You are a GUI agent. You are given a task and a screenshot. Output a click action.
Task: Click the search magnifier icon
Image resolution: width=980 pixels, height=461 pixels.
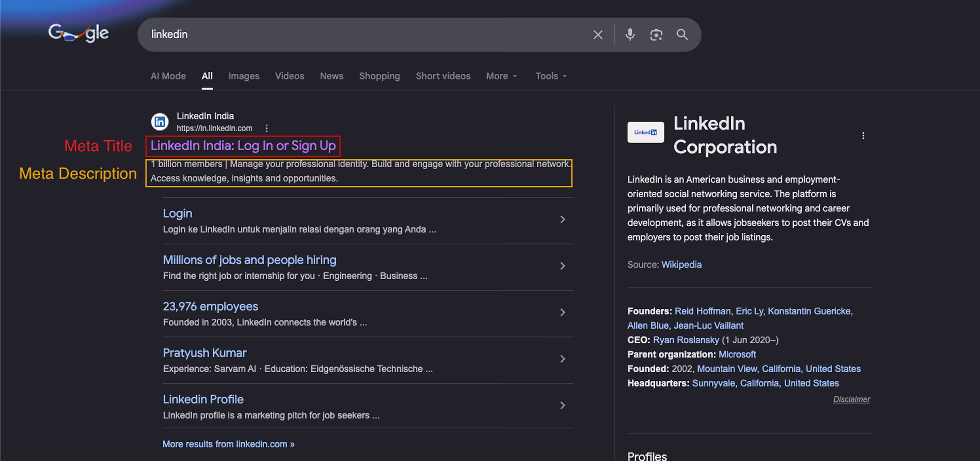pyautogui.click(x=682, y=35)
